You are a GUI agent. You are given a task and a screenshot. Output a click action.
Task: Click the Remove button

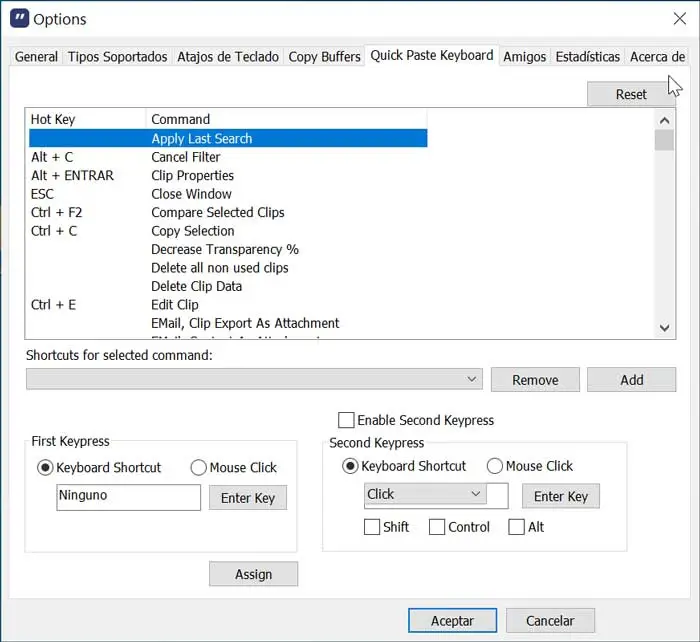(535, 380)
